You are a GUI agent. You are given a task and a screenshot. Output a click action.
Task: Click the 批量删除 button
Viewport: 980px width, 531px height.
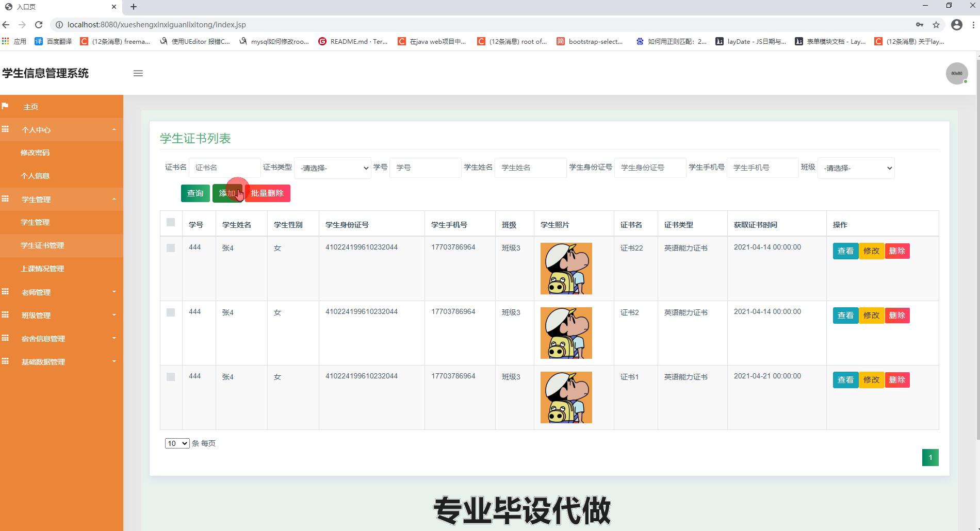point(267,193)
